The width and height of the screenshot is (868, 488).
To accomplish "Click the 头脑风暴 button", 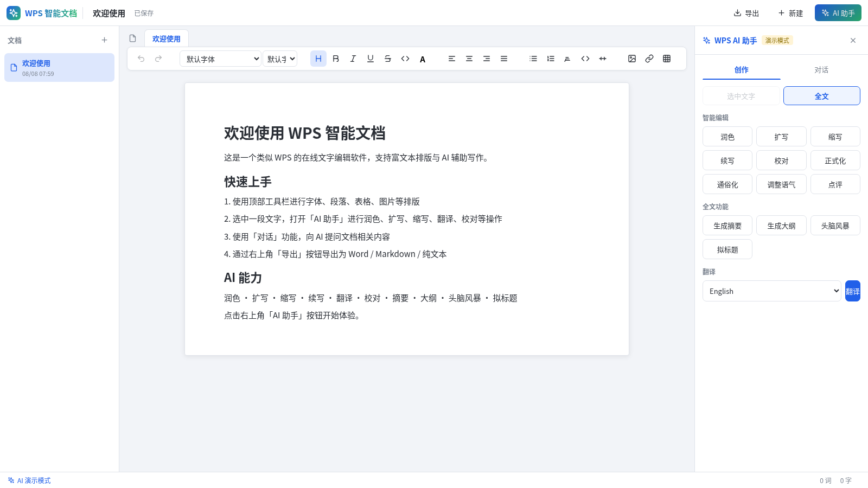I will [835, 226].
